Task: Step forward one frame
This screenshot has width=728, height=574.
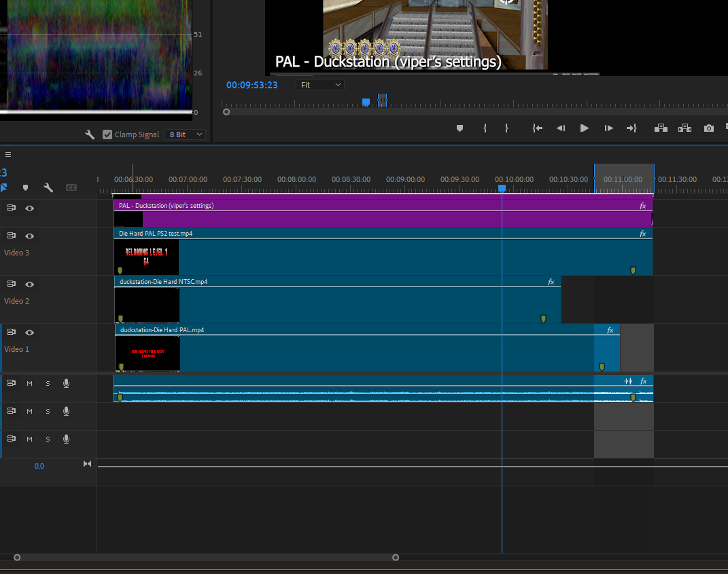Action: pyautogui.click(x=608, y=128)
